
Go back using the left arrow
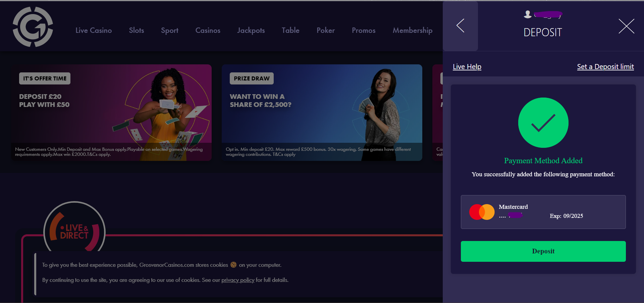pyautogui.click(x=460, y=26)
